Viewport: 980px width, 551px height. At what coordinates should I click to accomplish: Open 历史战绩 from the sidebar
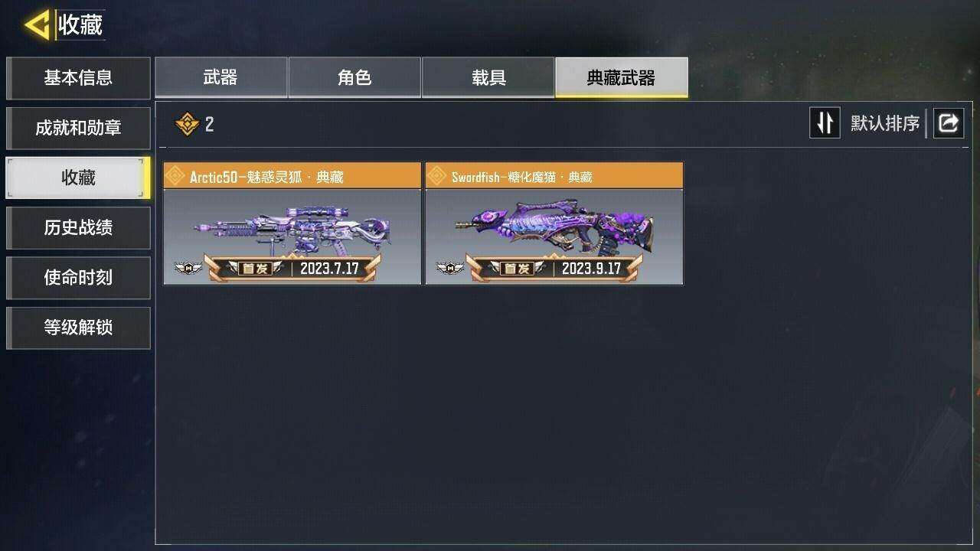point(78,227)
